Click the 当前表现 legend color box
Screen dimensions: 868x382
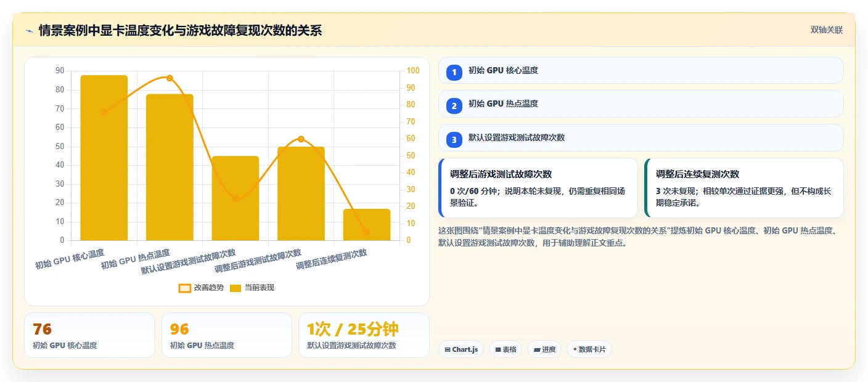coord(235,288)
